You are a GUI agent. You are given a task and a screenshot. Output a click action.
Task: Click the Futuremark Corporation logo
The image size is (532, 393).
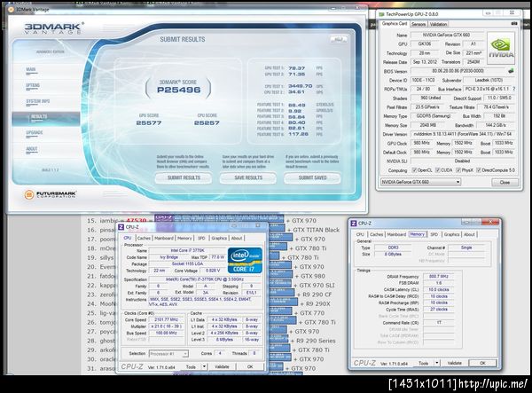pyautogui.click(x=51, y=194)
